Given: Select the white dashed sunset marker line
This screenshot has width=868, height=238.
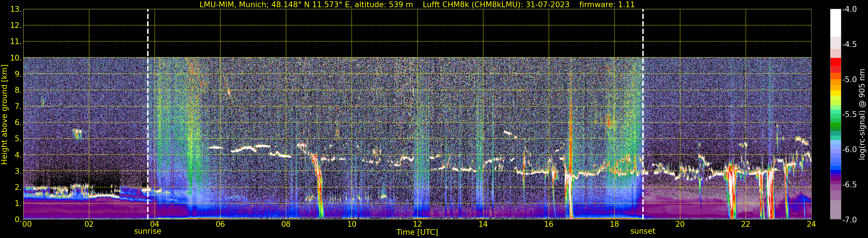Looking at the screenshot, I should [x=643, y=114].
